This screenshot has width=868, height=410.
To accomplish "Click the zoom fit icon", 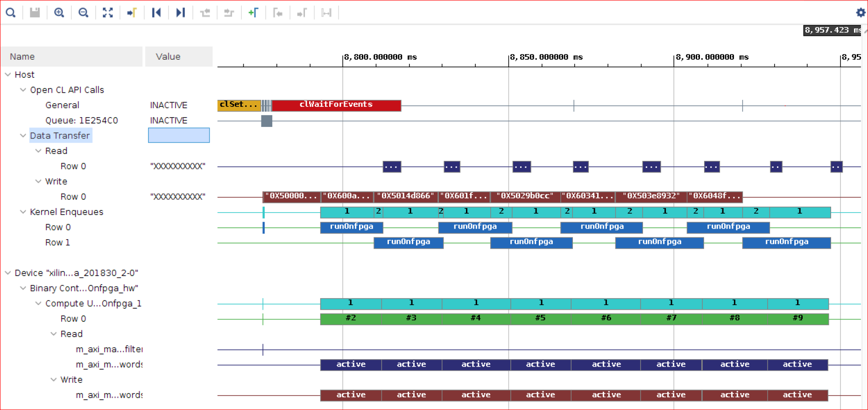I will pyautogui.click(x=107, y=13).
